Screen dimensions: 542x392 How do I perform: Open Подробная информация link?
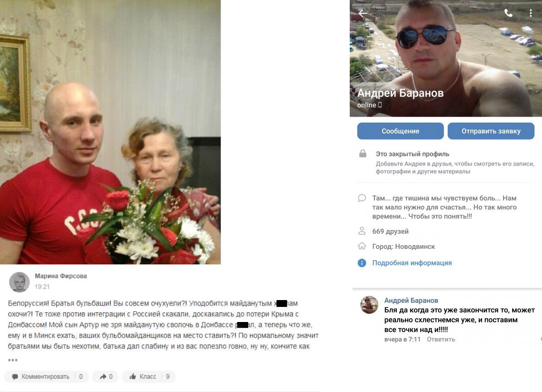pos(412,263)
